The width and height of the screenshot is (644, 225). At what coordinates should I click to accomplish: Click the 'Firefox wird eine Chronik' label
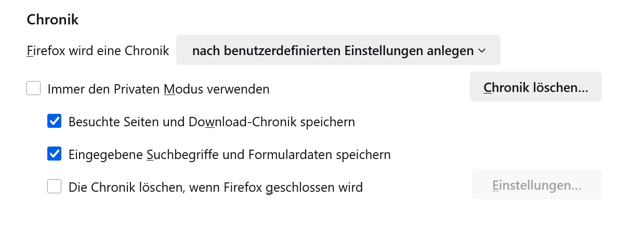click(98, 51)
